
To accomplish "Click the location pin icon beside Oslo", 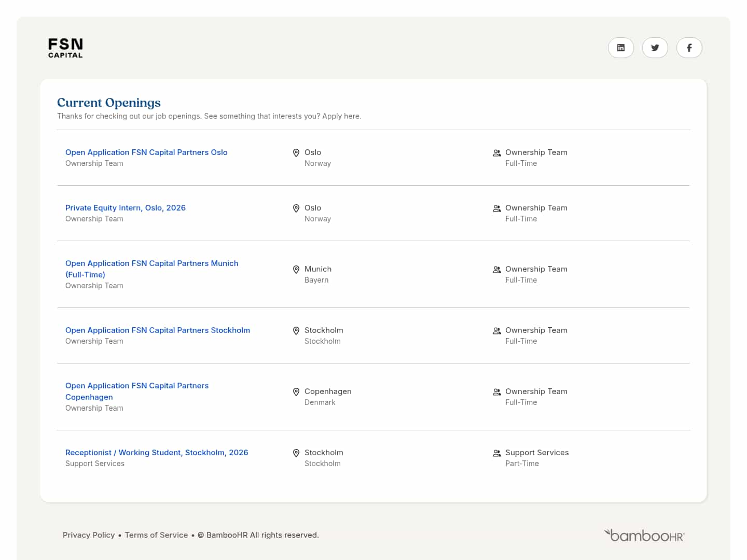I will [x=296, y=152].
